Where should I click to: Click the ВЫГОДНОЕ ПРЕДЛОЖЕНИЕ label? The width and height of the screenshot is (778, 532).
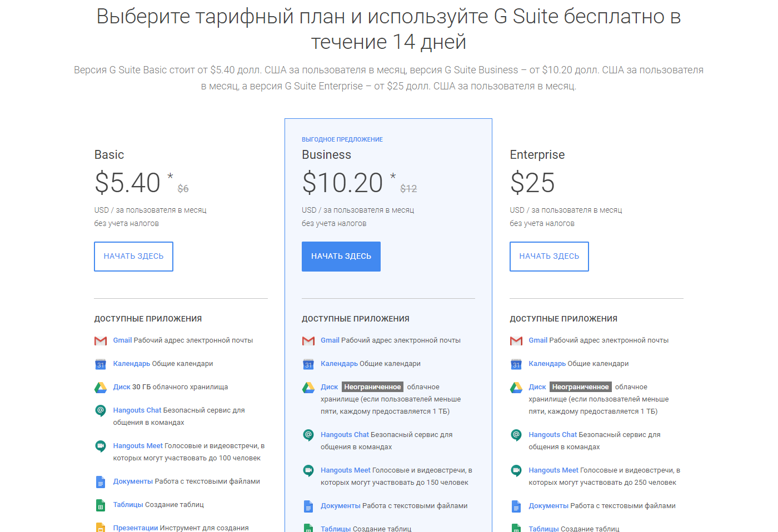click(342, 139)
